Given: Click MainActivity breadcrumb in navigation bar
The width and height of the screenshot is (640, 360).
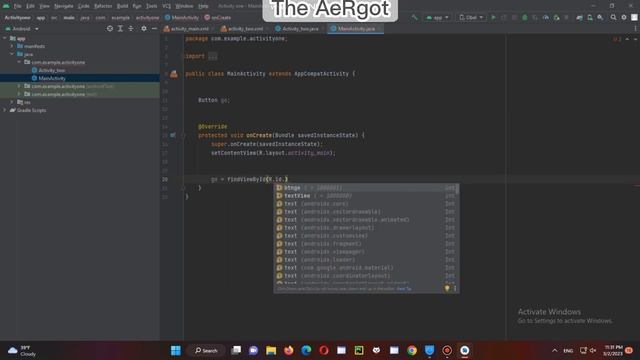Looking at the screenshot, I should pyautogui.click(x=182, y=18).
